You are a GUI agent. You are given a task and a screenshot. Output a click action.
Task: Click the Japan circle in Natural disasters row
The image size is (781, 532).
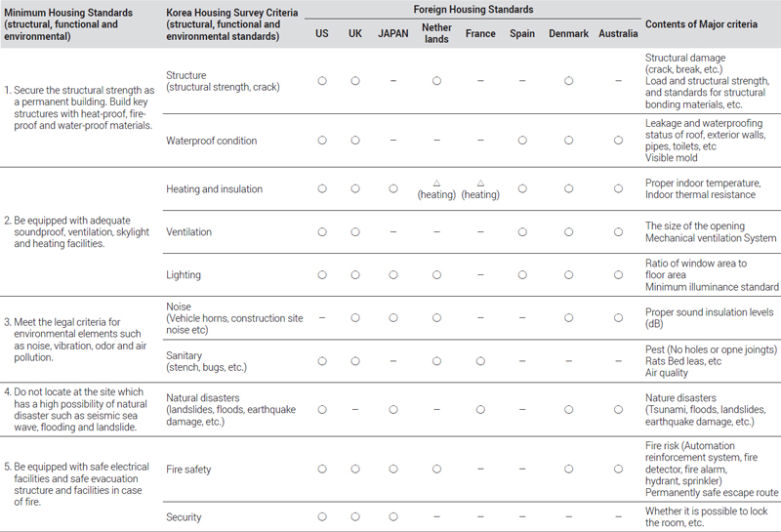click(393, 410)
